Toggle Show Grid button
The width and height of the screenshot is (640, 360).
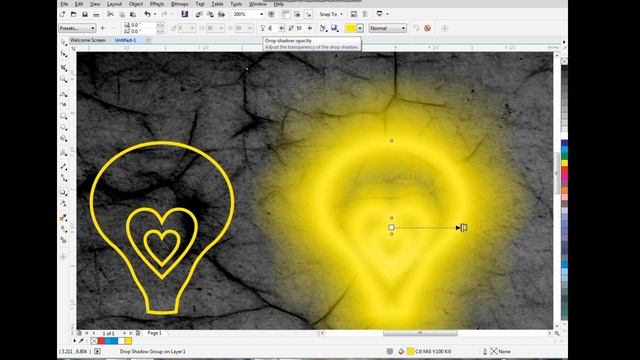tap(297, 14)
